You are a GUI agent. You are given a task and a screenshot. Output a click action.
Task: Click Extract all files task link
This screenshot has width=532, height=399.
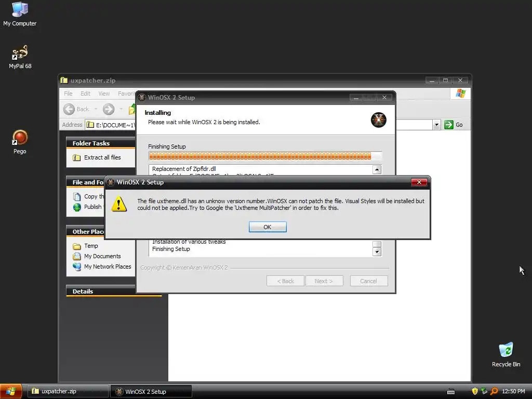(102, 157)
